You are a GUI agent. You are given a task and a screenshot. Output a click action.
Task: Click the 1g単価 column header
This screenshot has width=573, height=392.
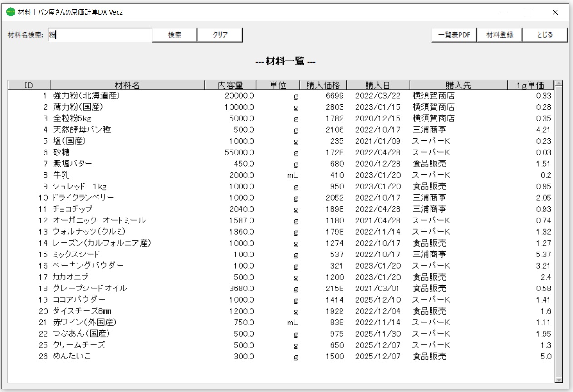[528, 85]
